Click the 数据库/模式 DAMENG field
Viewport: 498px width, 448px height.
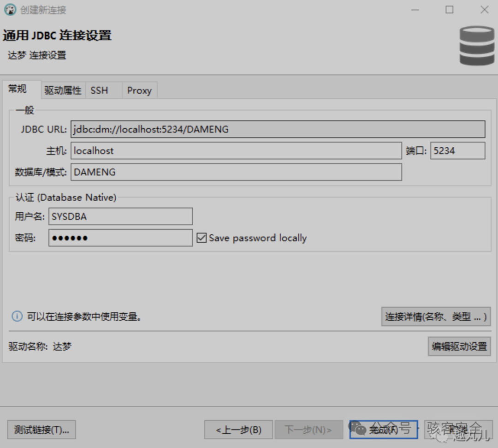click(236, 172)
